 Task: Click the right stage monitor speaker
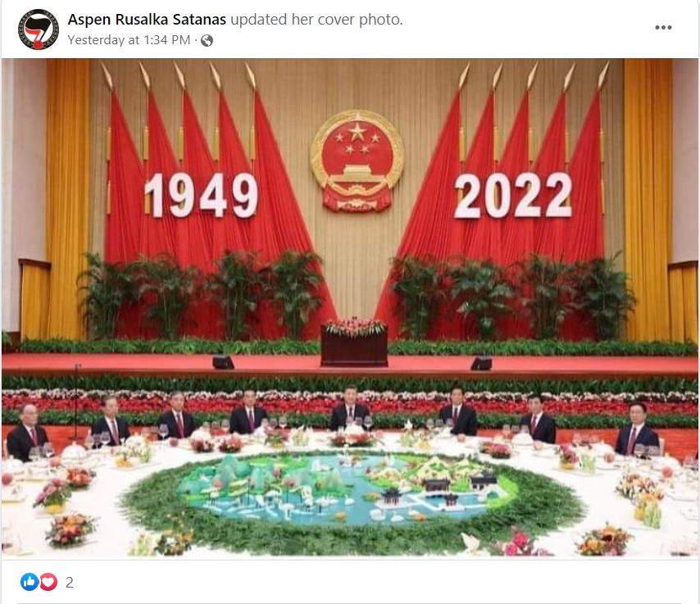[481, 363]
